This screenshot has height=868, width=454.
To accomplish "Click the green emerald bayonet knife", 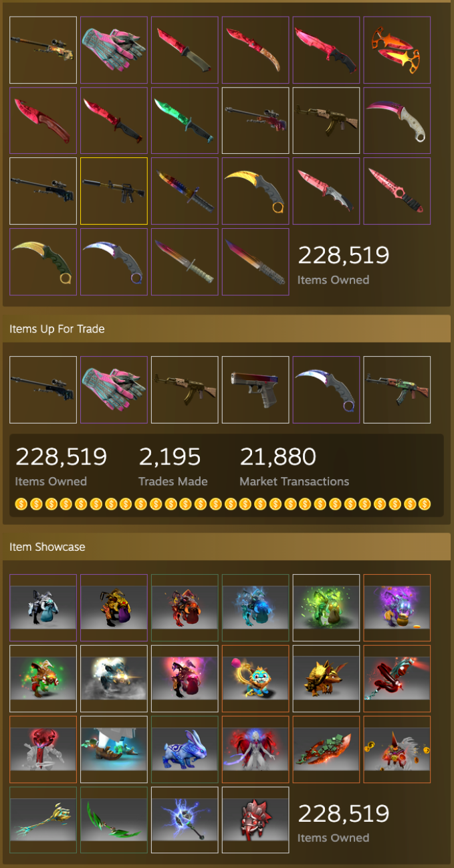I will (x=185, y=120).
